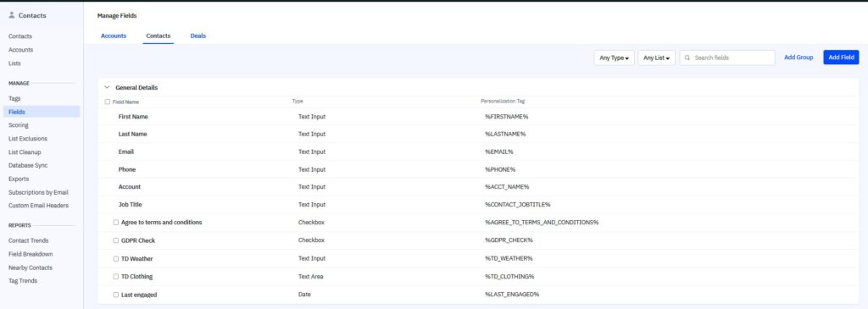The image size is (868, 309).
Task: Click the Personalization Tag column header
Action: [x=503, y=102]
